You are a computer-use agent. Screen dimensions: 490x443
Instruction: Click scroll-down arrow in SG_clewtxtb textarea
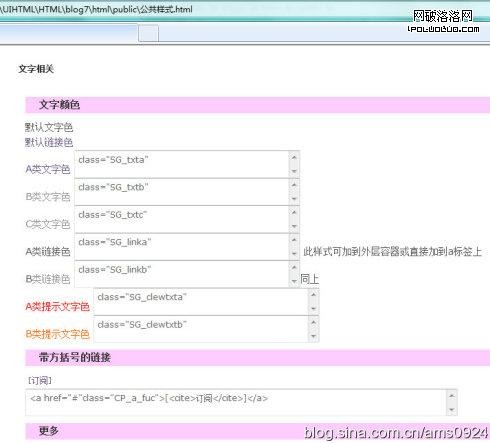tap(313, 336)
